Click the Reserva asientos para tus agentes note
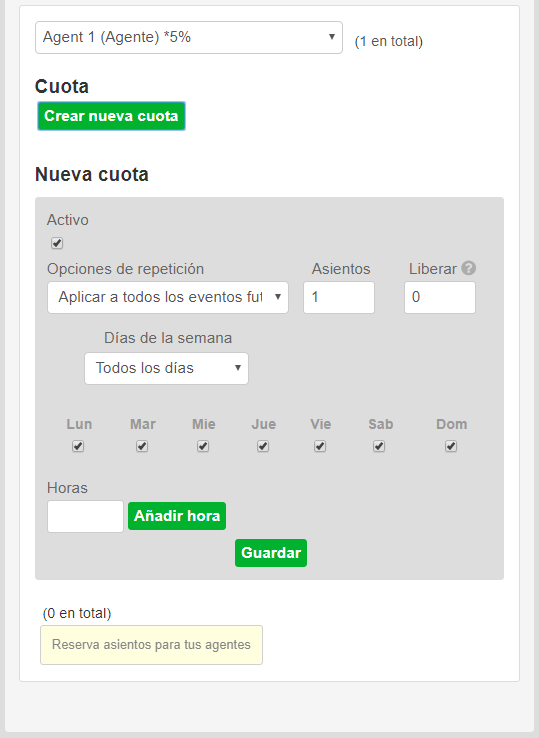The height and width of the screenshot is (738, 539). [152, 645]
